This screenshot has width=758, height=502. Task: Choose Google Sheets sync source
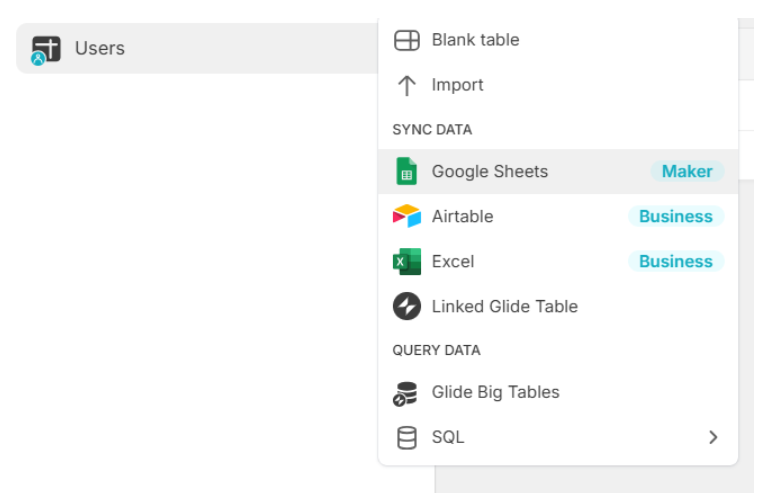click(489, 171)
